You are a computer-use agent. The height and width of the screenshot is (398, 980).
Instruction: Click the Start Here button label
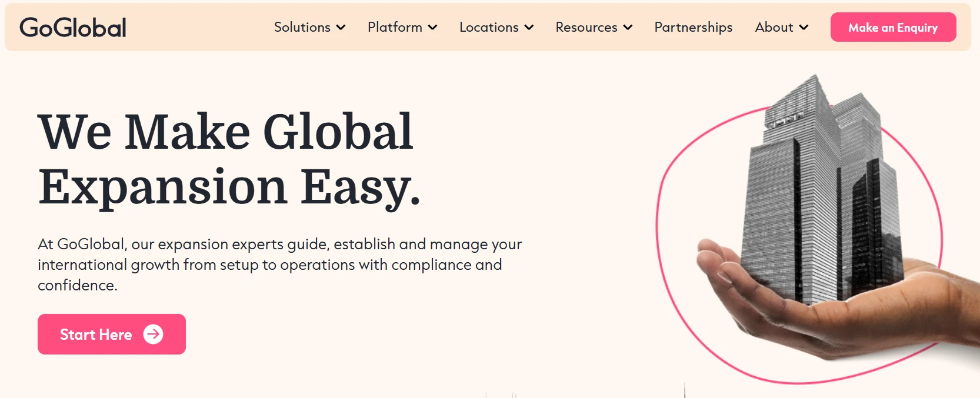tap(96, 335)
